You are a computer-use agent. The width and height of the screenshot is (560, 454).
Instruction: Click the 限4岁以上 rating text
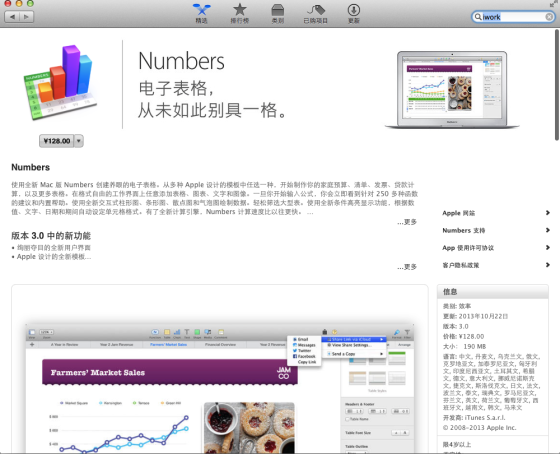click(457, 445)
